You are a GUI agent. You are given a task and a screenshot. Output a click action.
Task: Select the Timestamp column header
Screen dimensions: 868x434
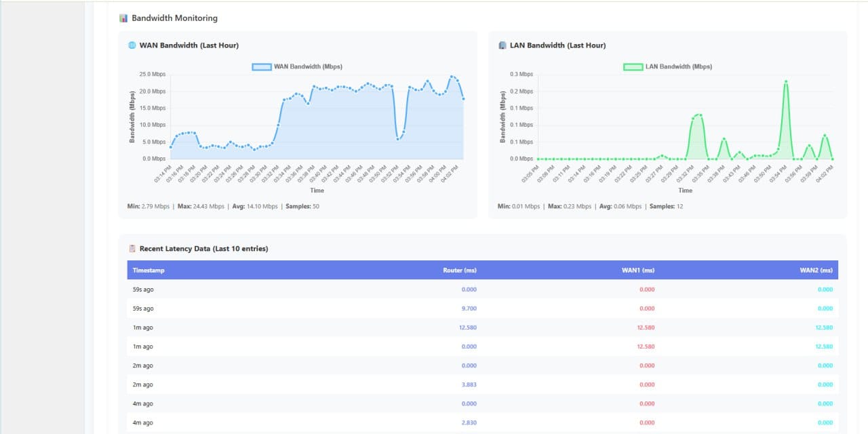click(x=149, y=271)
